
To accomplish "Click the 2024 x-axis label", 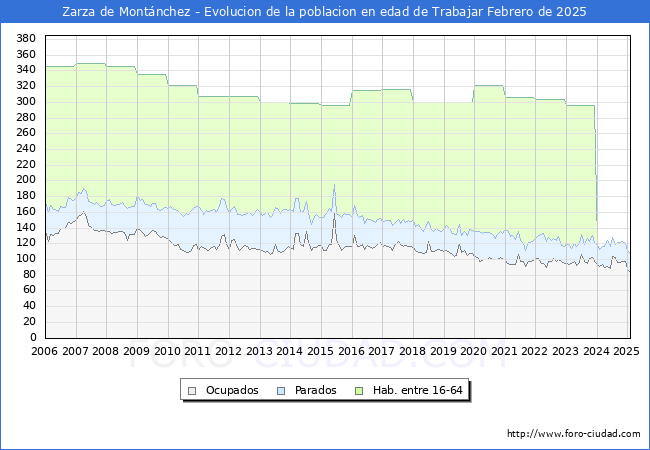I will click(597, 351).
